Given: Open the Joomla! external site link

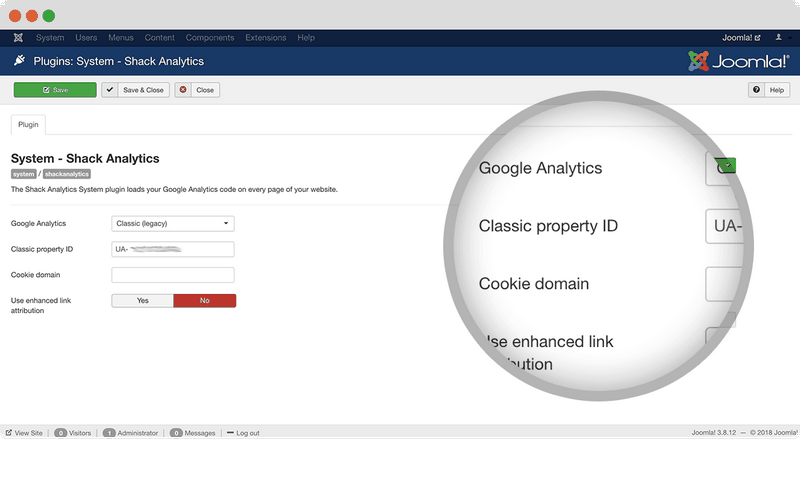Looking at the screenshot, I should [x=741, y=38].
